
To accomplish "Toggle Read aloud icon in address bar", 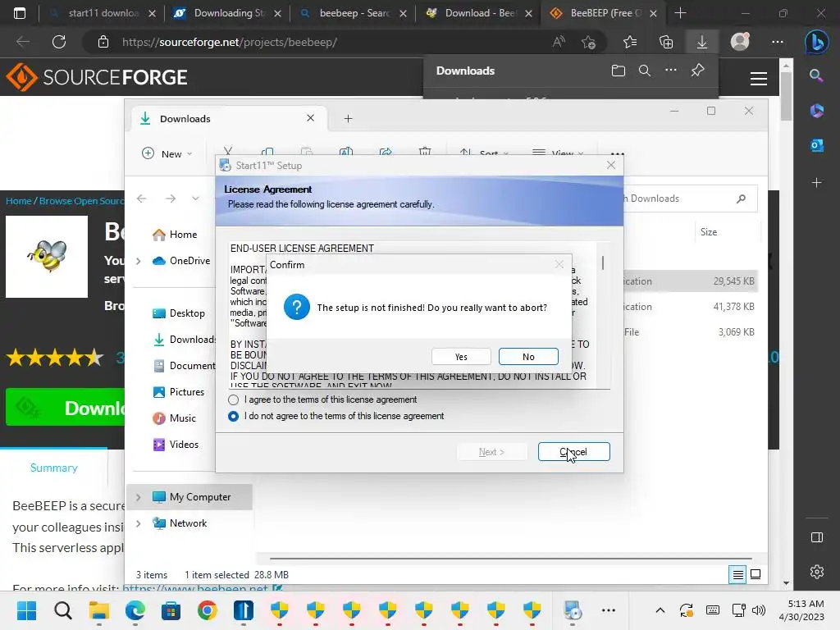I will [x=559, y=42].
